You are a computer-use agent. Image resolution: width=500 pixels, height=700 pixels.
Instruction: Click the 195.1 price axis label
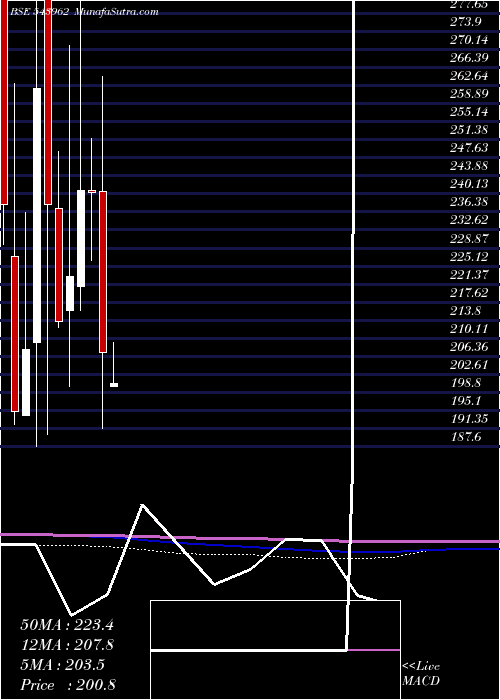(466, 401)
